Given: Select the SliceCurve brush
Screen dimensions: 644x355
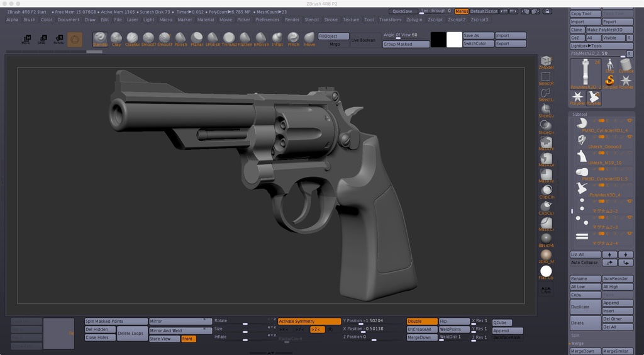Looking at the screenshot, I should coord(546,111).
